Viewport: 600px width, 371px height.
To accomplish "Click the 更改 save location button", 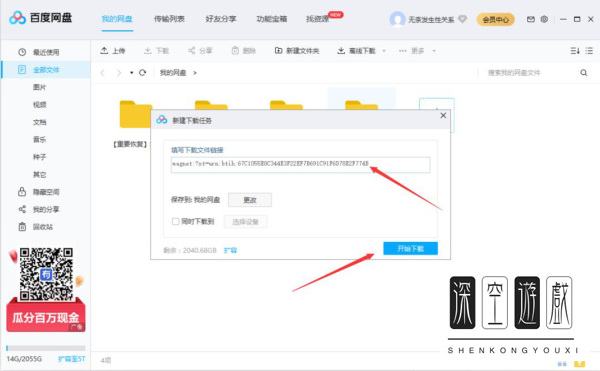I will pos(250,200).
